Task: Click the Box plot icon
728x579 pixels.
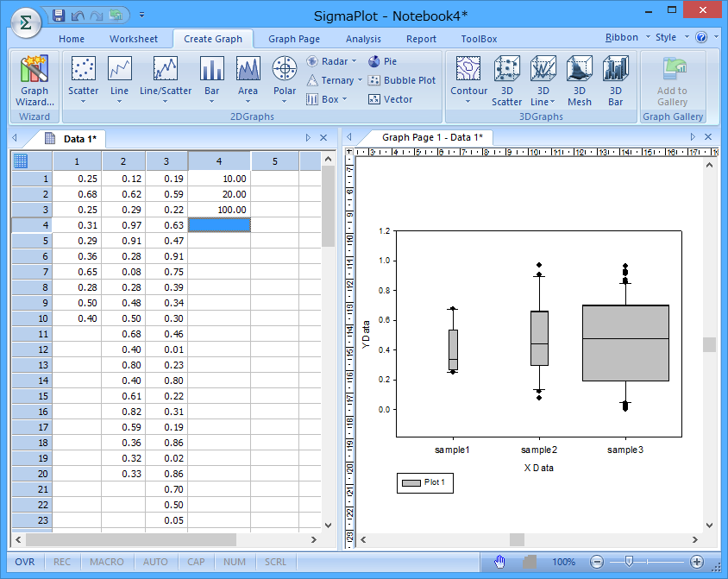Action: click(x=312, y=99)
